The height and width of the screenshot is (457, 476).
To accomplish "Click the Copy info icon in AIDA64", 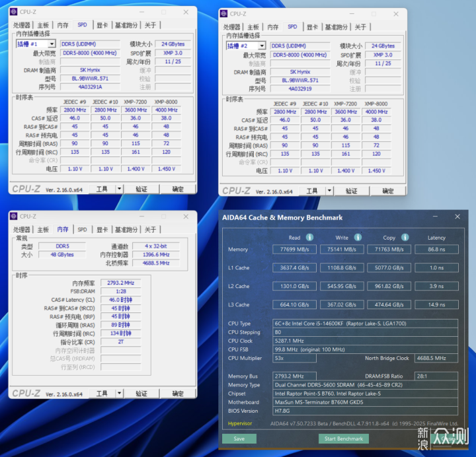I will (405, 237).
